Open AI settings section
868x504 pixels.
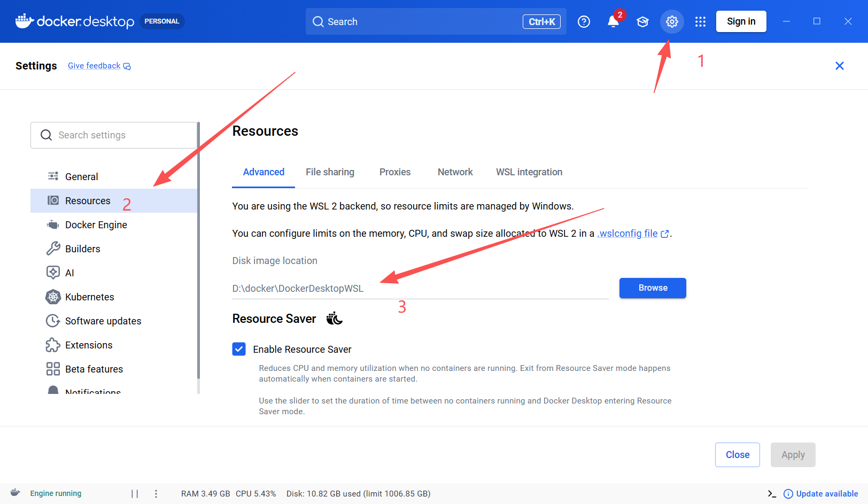[114, 273]
